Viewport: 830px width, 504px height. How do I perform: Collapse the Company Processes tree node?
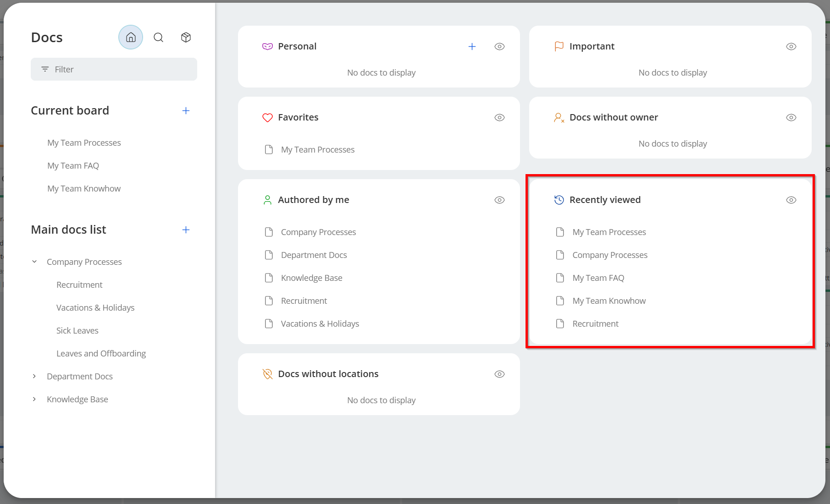pos(34,262)
